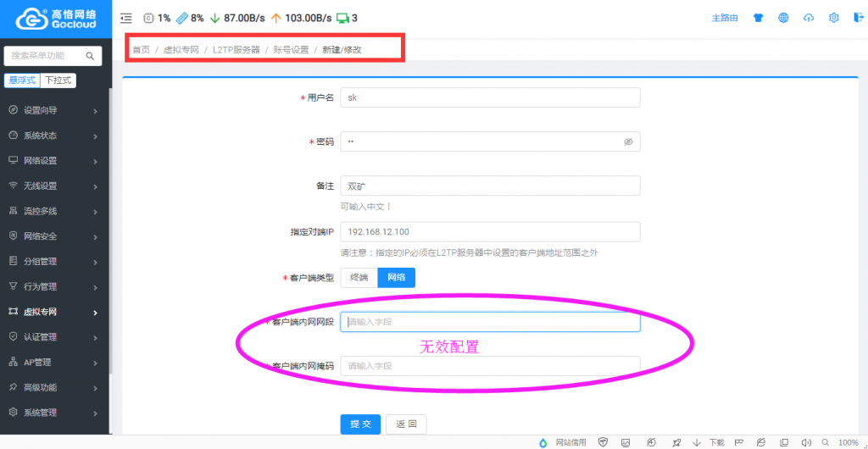Select 终端 client type option
Screen dimensions: 868x449
click(x=359, y=278)
